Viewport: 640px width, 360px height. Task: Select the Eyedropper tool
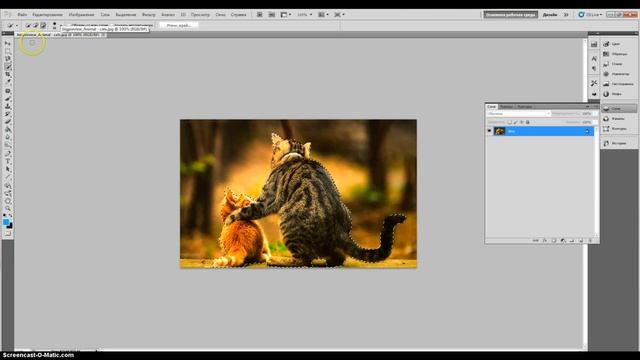[x=8, y=82]
